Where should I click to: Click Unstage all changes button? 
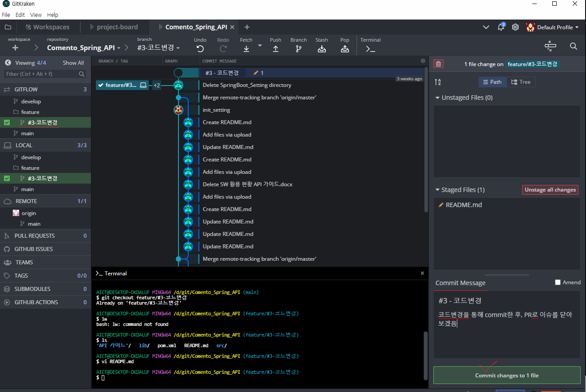point(550,190)
